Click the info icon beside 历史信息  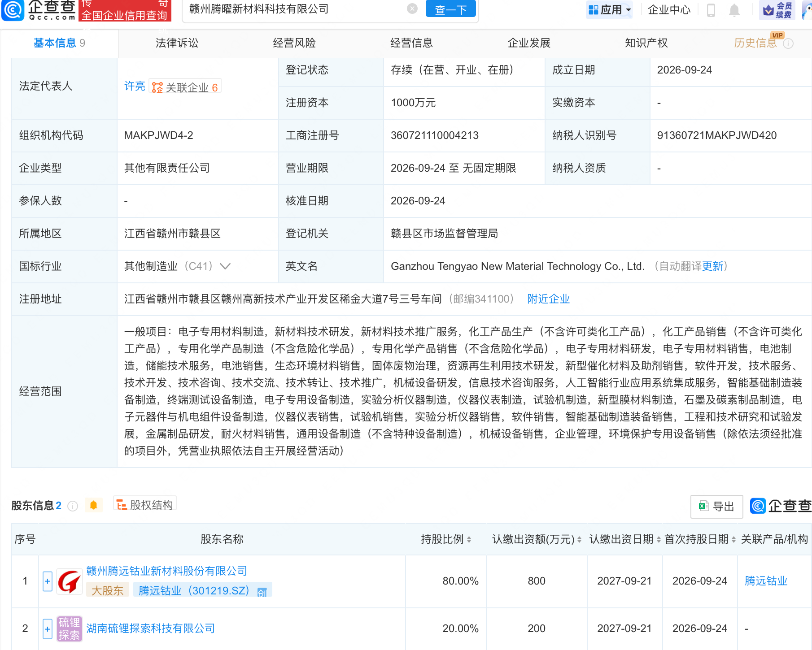pos(788,43)
